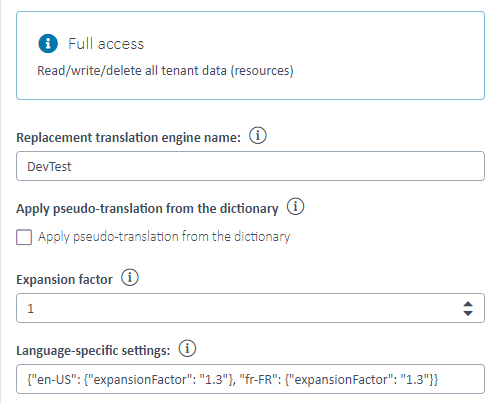The width and height of the screenshot is (496, 404).
Task: Open info tooltip for Replacement translation engine name
Action: pos(258,136)
